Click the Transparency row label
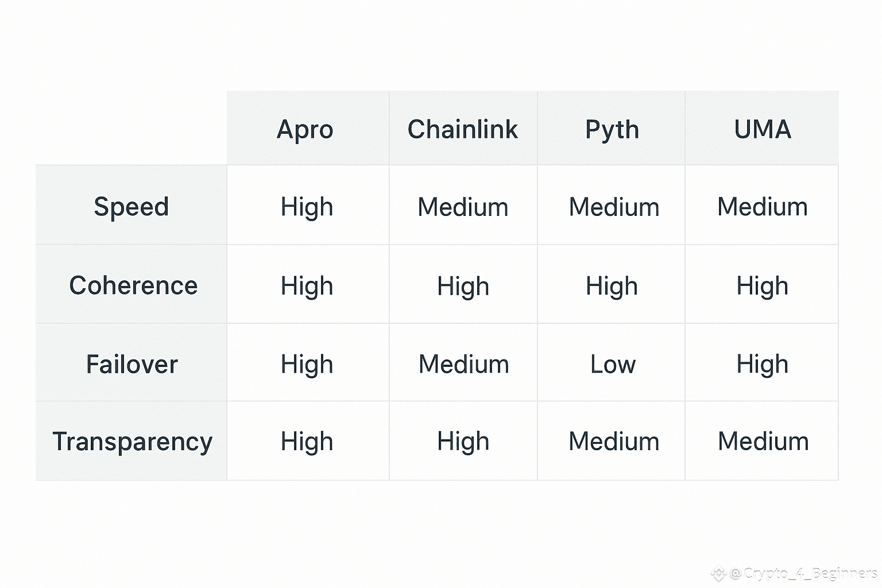Viewport: 882px width, 588px height. click(132, 441)
